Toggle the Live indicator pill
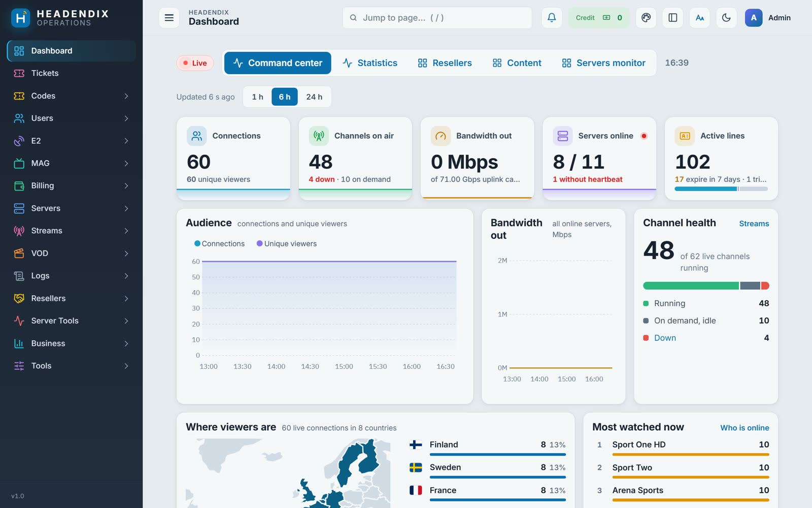This screenshot has width=812, height=508. 195,63
